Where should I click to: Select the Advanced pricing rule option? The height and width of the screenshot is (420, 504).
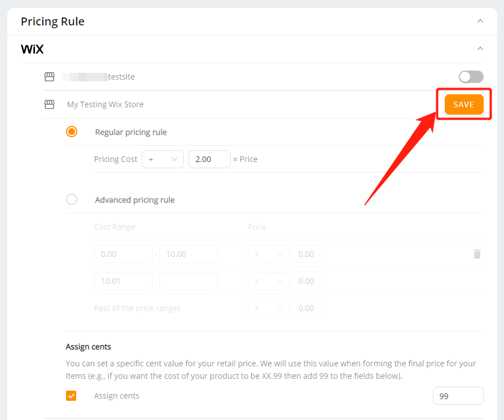(x=72, y=199)
